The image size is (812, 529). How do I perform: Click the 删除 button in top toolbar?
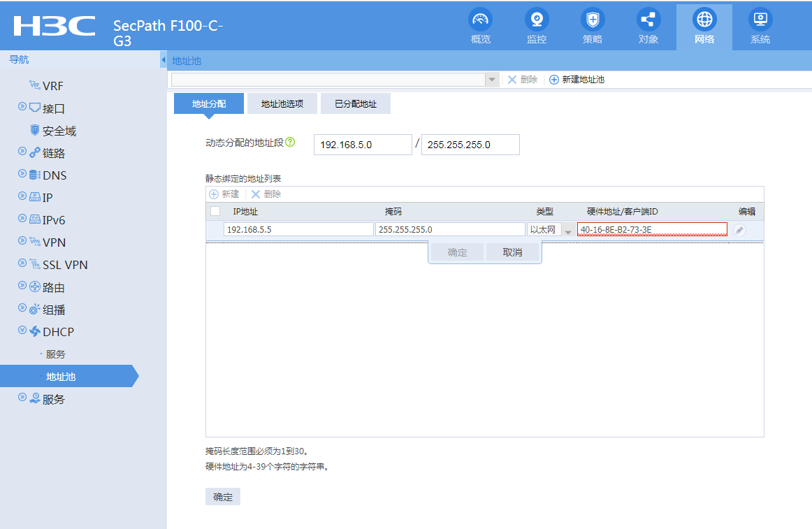pyautogui.click(x=523, y=80)
